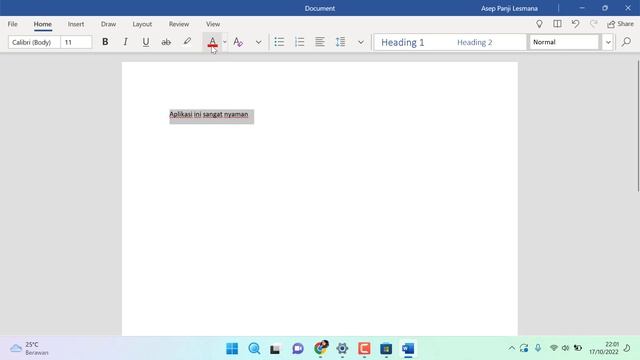Image resolution: width=640 pixels, height=360 pixels.
Task: Open the dark blue app icon next to Word on taskbar
Action: click(386, 349)
